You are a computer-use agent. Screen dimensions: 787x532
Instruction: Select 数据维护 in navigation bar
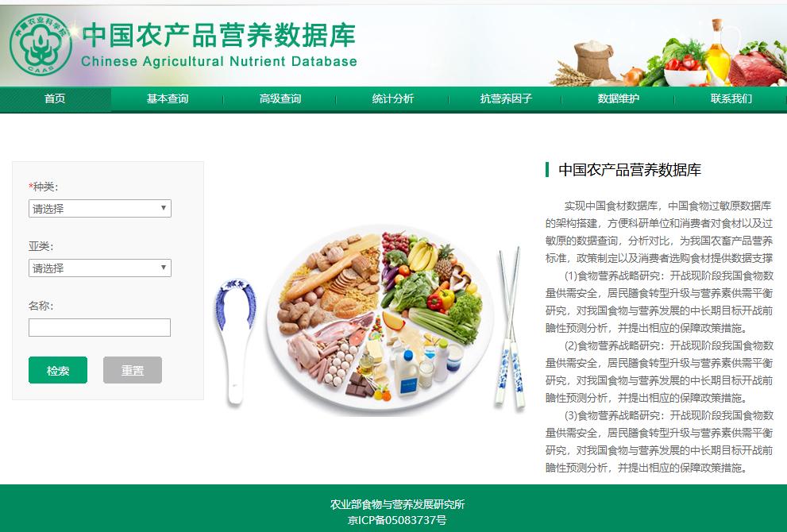tap(619, 99)
